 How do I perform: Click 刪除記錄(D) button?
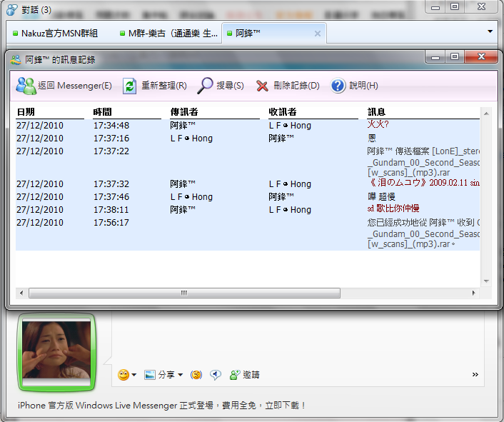click(288, 86)
